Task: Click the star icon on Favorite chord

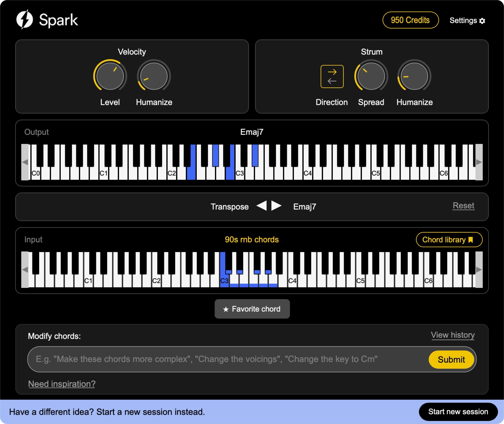Action: click(226, 309)
